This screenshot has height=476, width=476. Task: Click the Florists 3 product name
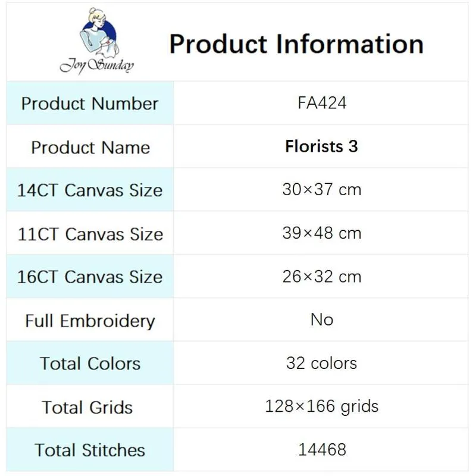click(x=321, y=146)
